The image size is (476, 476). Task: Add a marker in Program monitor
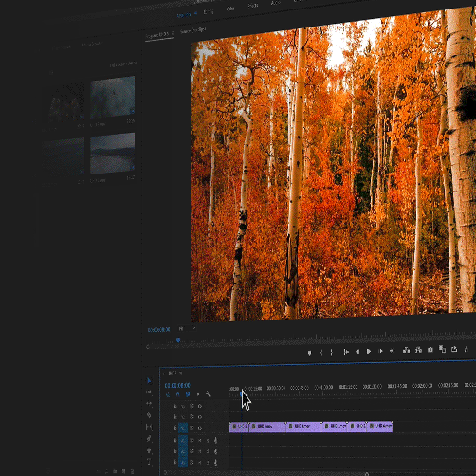pos(309,353)
